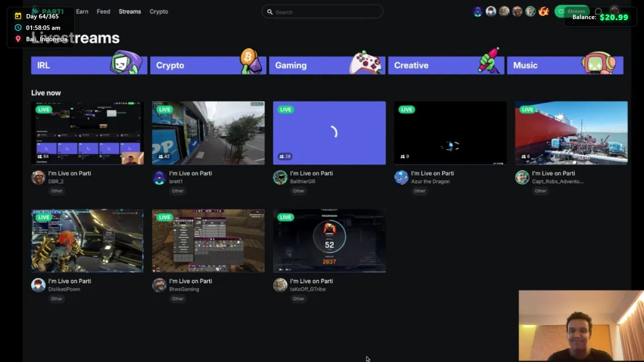The width and height of the screenshot is (644, 362).
Task: Click the Other tag under BalthierGR
Action: point(299,191)
